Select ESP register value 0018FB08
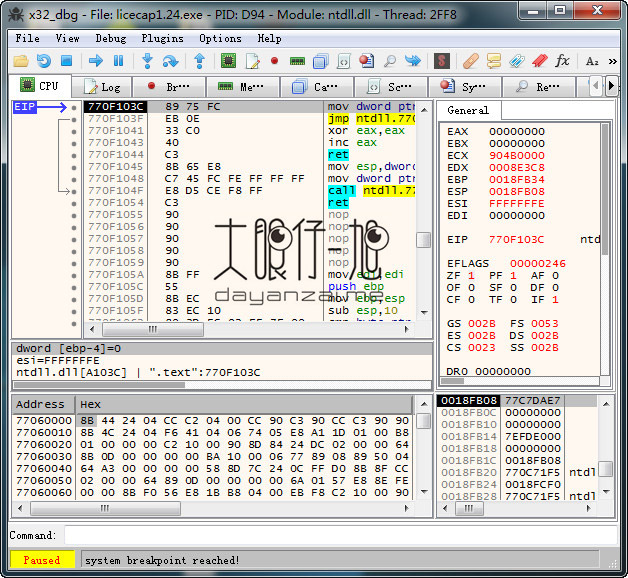The height and width of the screenshot is (578, 628). click(517, 191)
